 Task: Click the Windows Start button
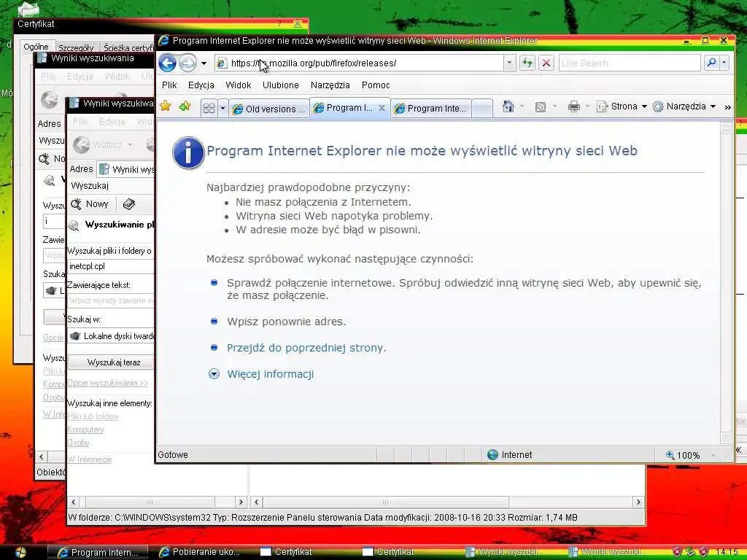coord(21,552)
